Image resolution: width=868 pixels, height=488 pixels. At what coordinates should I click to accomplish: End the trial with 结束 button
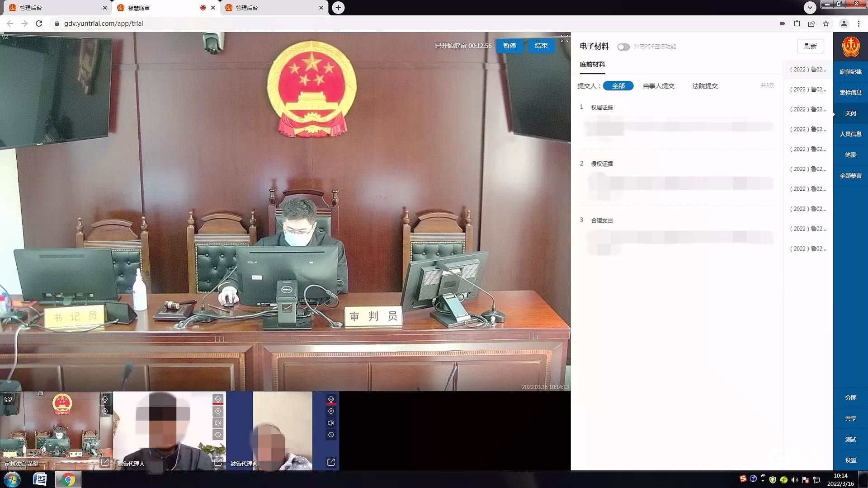pyautogui.click(x=541, y=46)
